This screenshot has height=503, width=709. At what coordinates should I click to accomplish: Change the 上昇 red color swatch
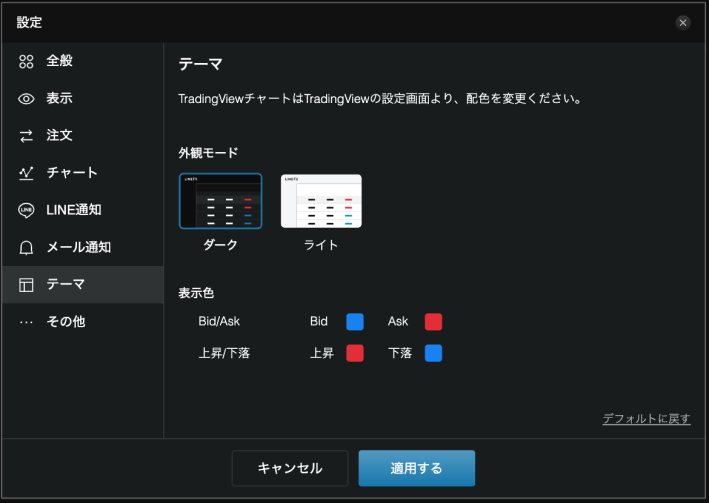(x=355, y=353)
